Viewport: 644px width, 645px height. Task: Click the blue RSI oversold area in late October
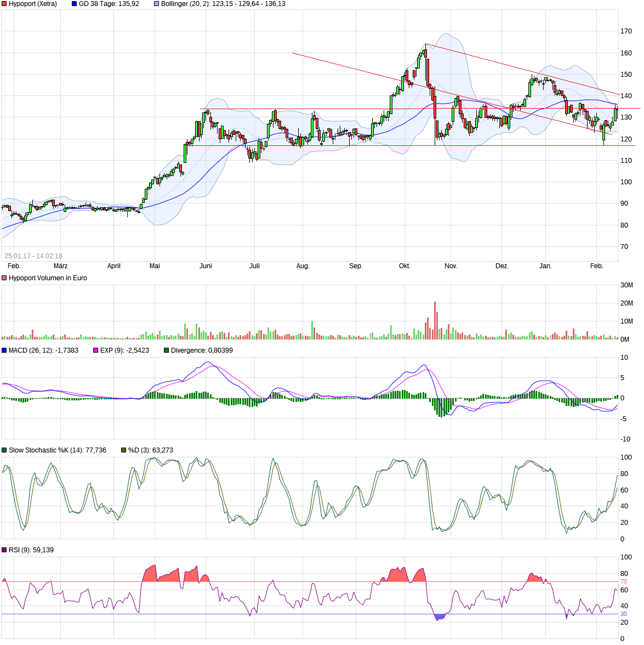tap(440, 617)
